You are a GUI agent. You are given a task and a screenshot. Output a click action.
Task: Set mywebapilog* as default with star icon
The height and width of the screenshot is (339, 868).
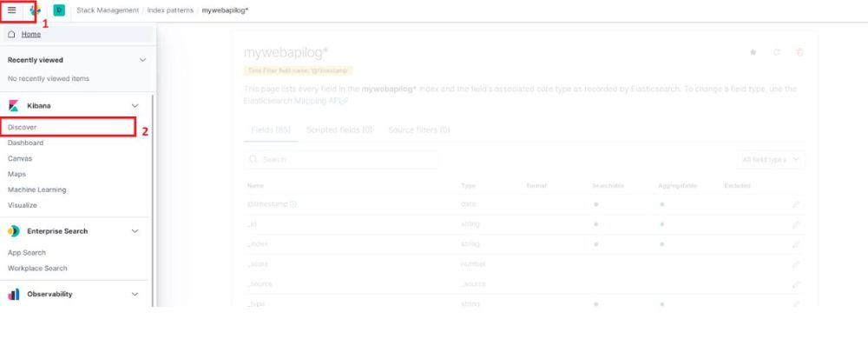753,52
